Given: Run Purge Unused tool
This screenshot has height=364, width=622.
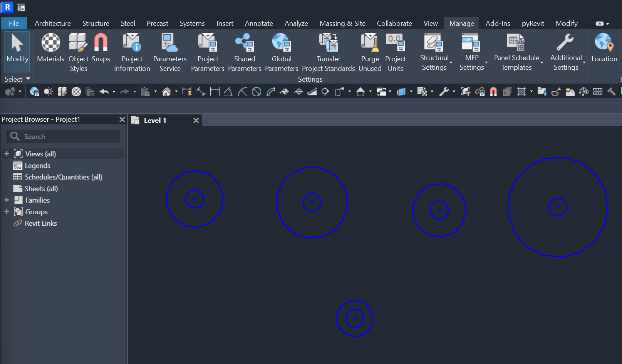Looking at the screenshot, I should [x=370, y=52].
